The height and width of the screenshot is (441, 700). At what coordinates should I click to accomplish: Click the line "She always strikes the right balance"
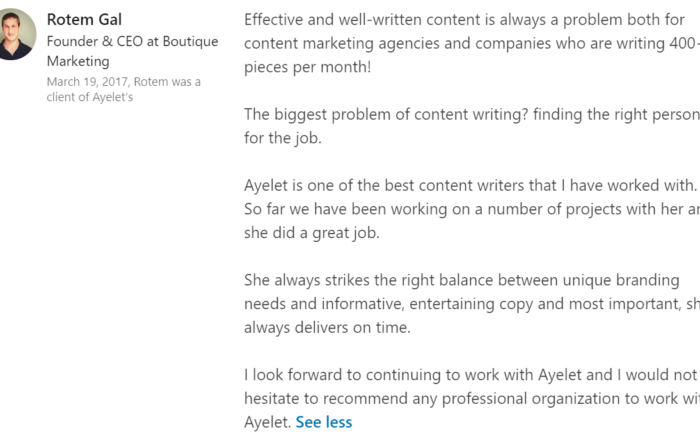coord(462,280)
